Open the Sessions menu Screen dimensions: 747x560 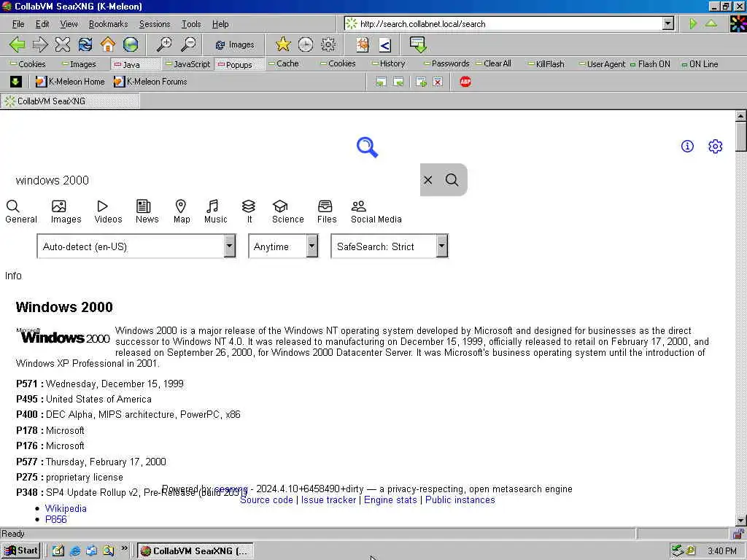[155, 24]
